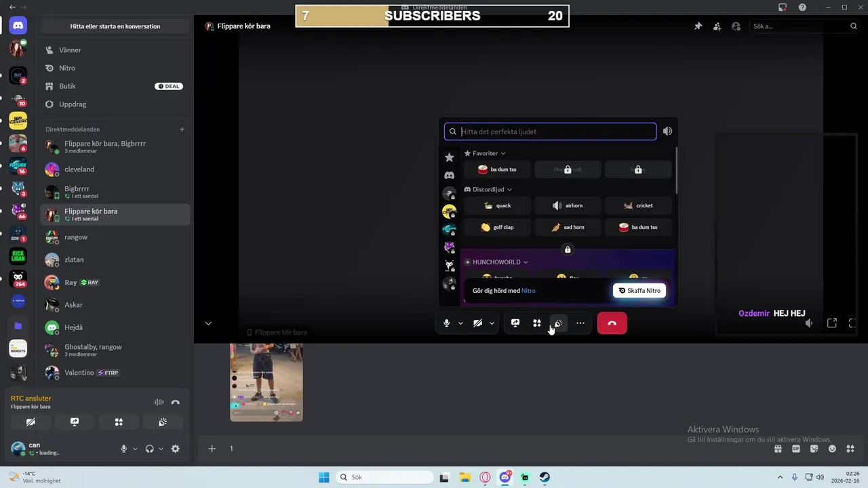The width and height of the screenshot is (868, 488).
Task: Open emoji picker in message bar
Action: tap(832, 449)
